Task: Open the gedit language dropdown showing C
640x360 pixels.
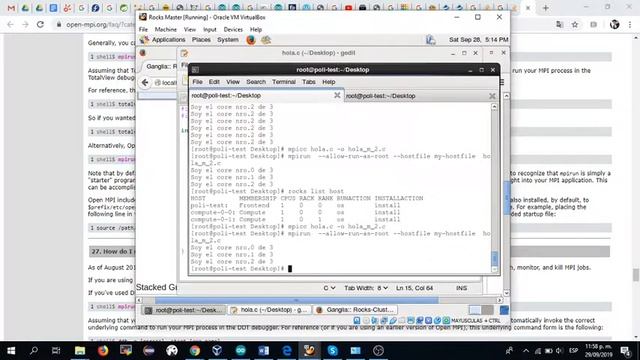Action: (329, 288)
